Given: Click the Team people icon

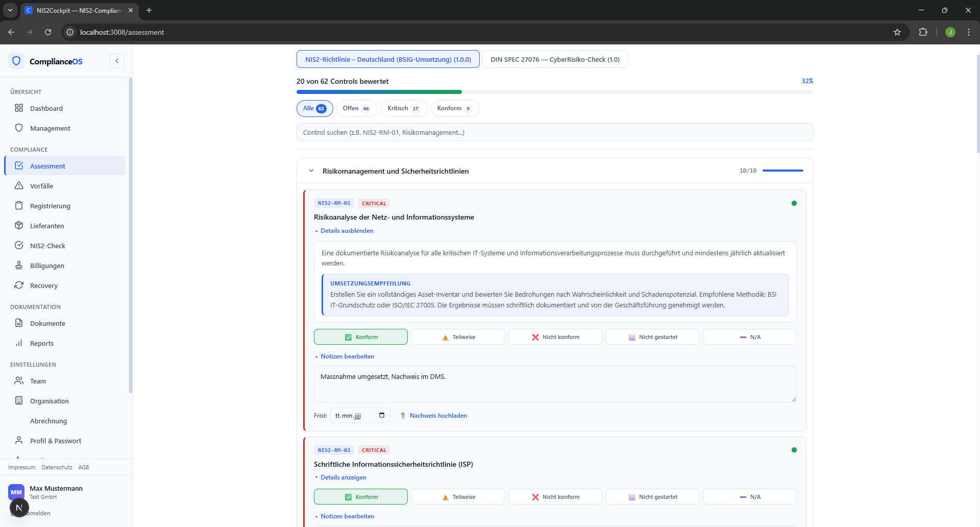Looking at the screenshot, I should click(19, 381).
